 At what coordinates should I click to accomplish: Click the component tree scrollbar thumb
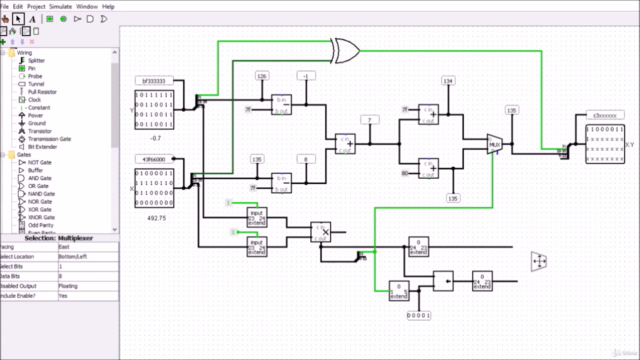pos(114,105)
